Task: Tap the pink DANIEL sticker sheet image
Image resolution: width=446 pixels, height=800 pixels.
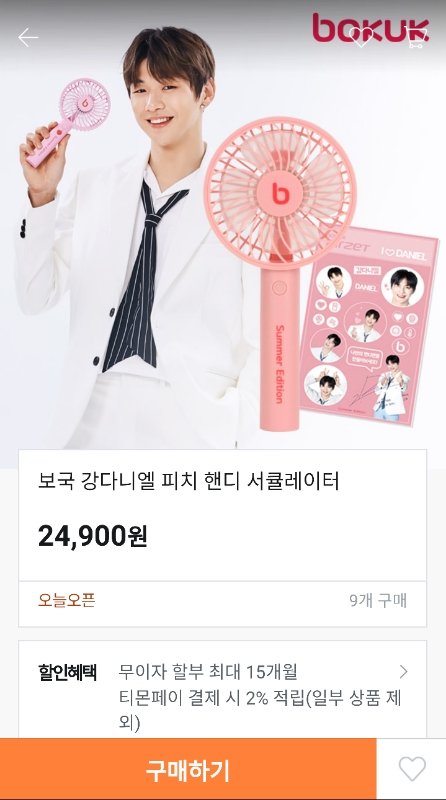Action: point(369,328)
